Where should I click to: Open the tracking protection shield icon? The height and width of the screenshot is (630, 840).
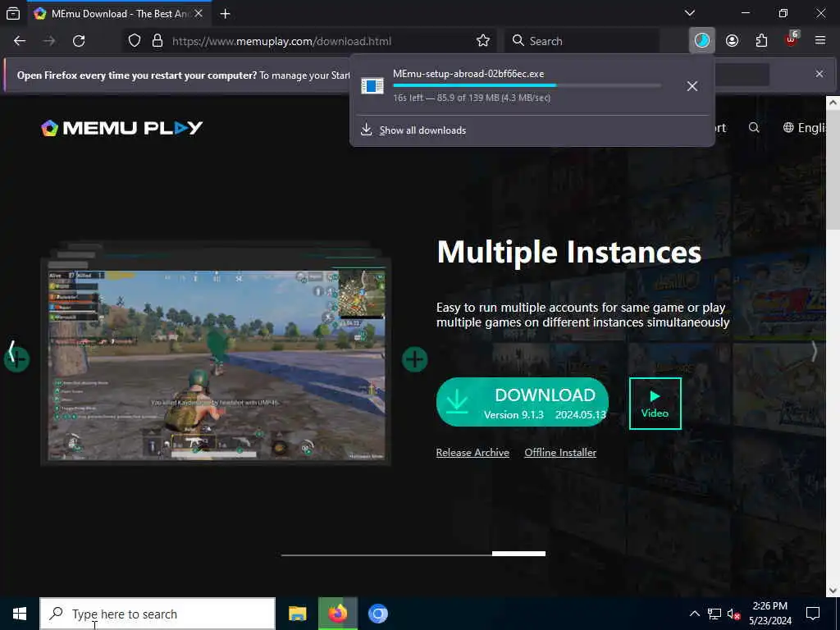point(135,41)
